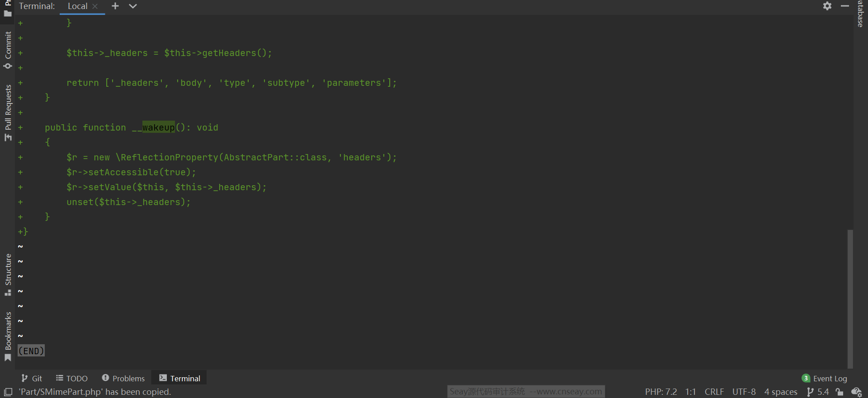Add a new terminal session

[x=115, y=6]
